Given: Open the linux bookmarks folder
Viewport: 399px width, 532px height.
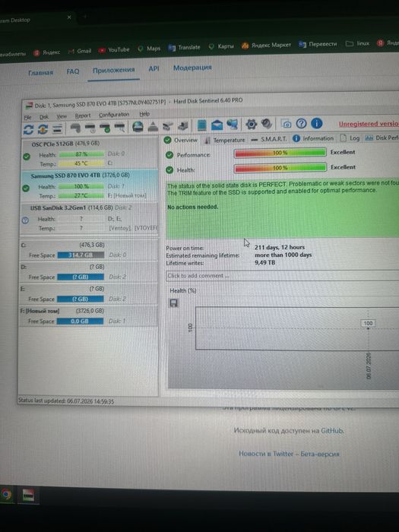Looking at the screenshot, I should [x=358, y=43].
